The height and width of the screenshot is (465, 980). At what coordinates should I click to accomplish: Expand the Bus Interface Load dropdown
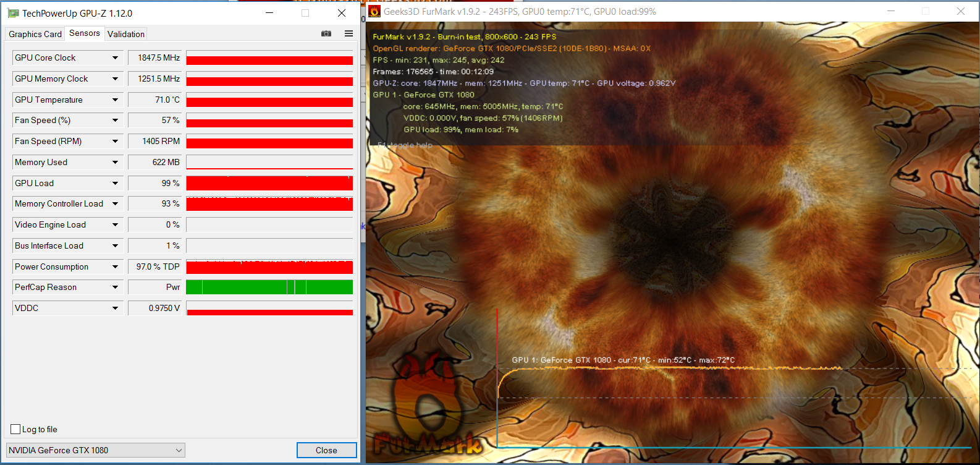[115, 245]
